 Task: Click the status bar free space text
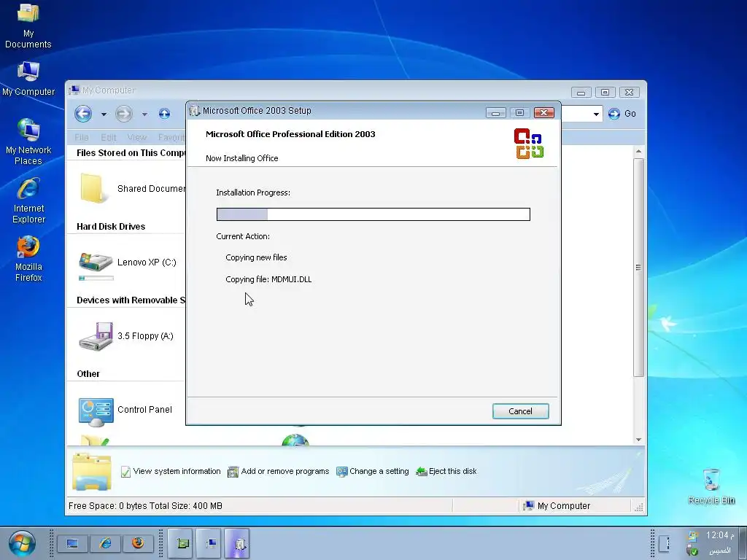point(145,506)
